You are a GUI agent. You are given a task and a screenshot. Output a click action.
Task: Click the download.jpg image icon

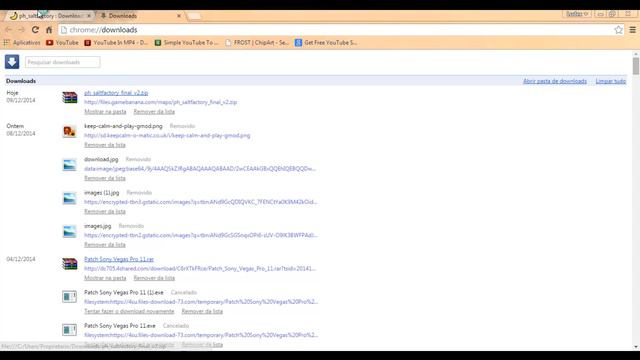tap(69, 164)
